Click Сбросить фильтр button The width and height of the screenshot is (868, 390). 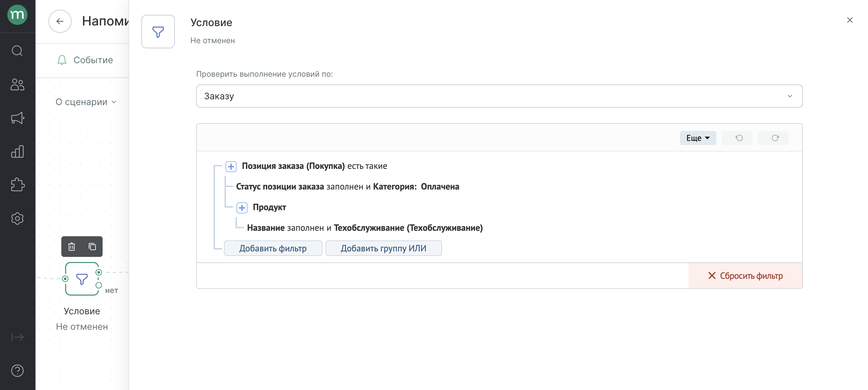(x=745, y=276)
